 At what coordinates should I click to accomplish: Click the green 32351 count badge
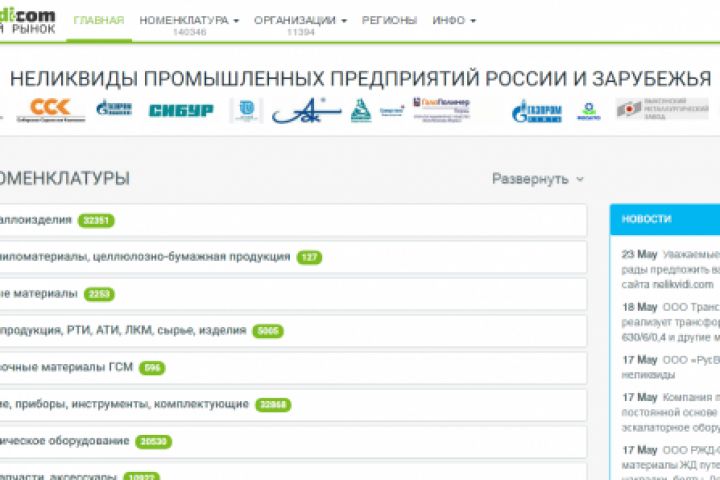(x=96, y=220)
